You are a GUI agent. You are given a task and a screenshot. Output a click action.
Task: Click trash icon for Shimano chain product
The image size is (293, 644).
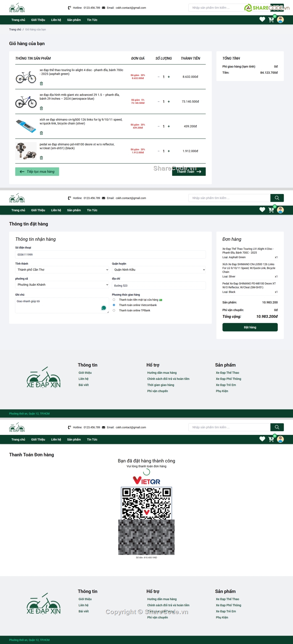[41, 133]
